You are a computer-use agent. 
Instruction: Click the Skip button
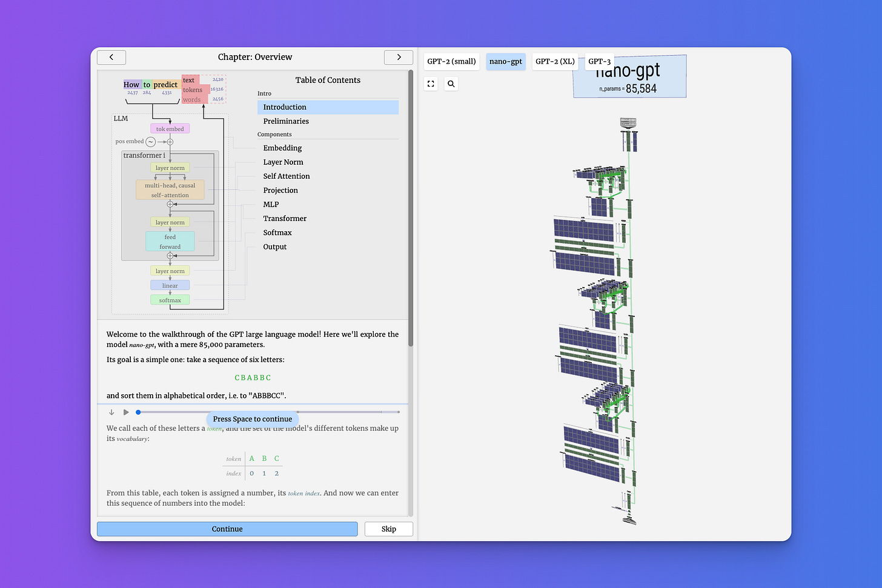coord(389,529)
